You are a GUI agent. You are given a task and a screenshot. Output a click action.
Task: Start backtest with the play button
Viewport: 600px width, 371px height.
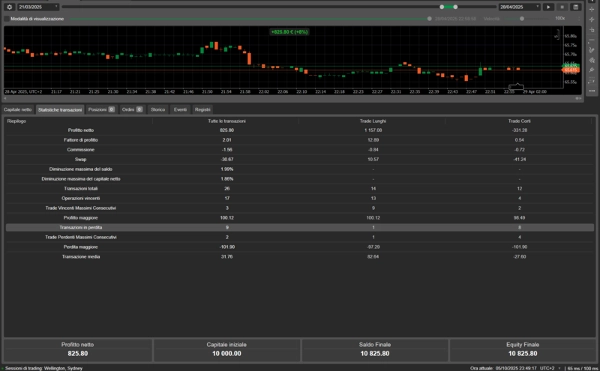tap(548, 7)
